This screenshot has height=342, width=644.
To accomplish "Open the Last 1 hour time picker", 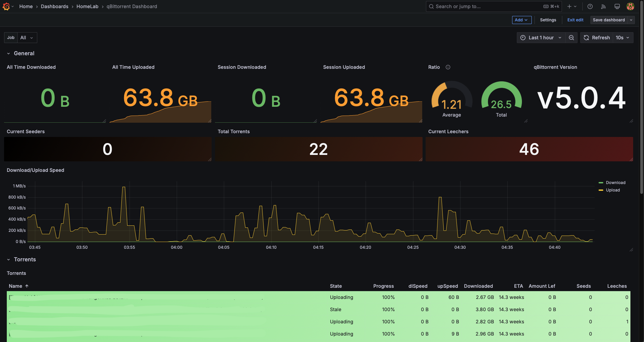I will point(541,38).
